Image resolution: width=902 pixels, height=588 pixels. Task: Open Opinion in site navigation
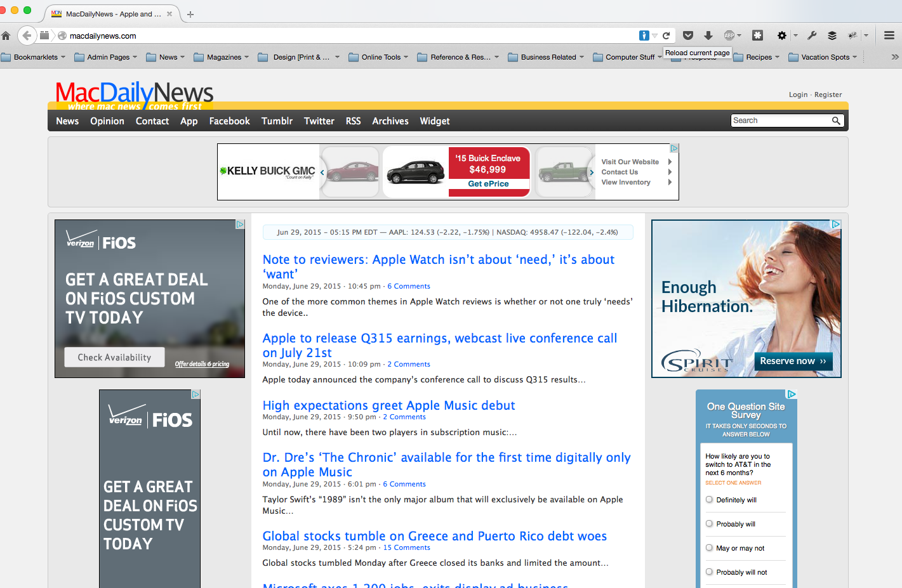[x=107, y=121]
